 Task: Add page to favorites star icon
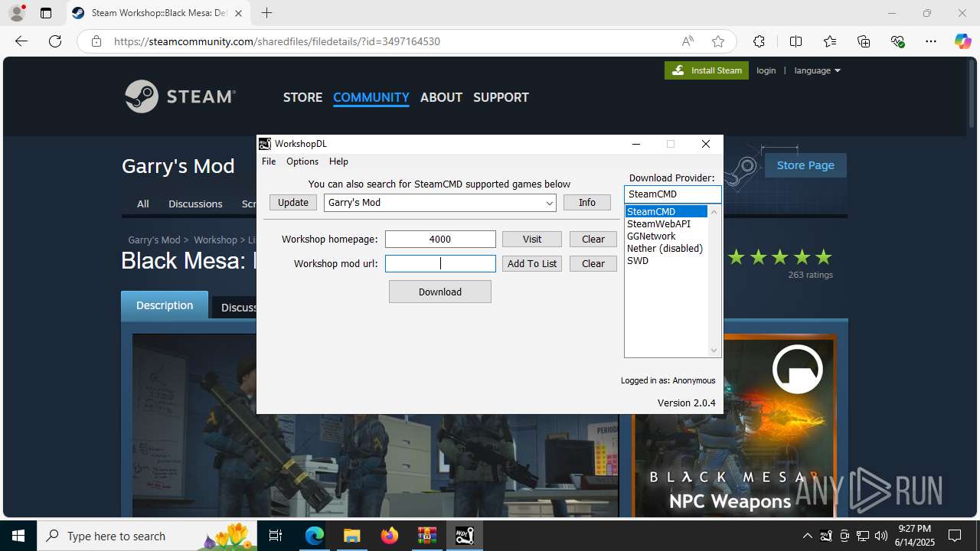(x=718, y=41)
